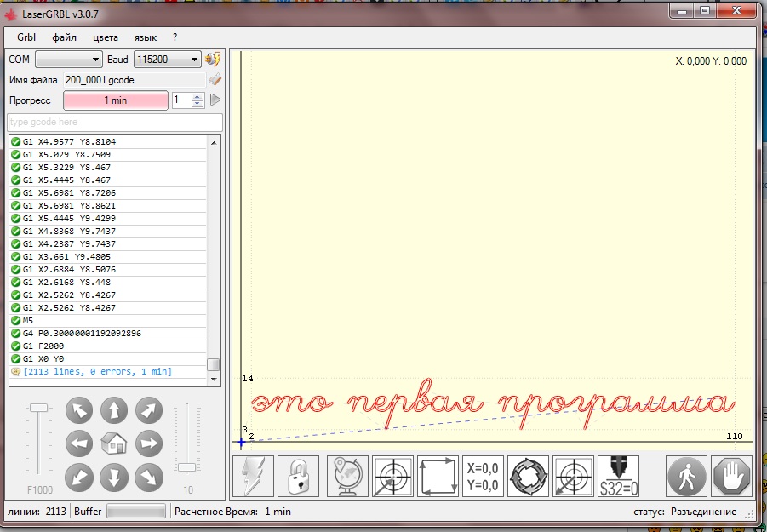Click the X=0,0 Y=0,0 zero position button
The image size is (767, 532).
[x=483, y=477]
